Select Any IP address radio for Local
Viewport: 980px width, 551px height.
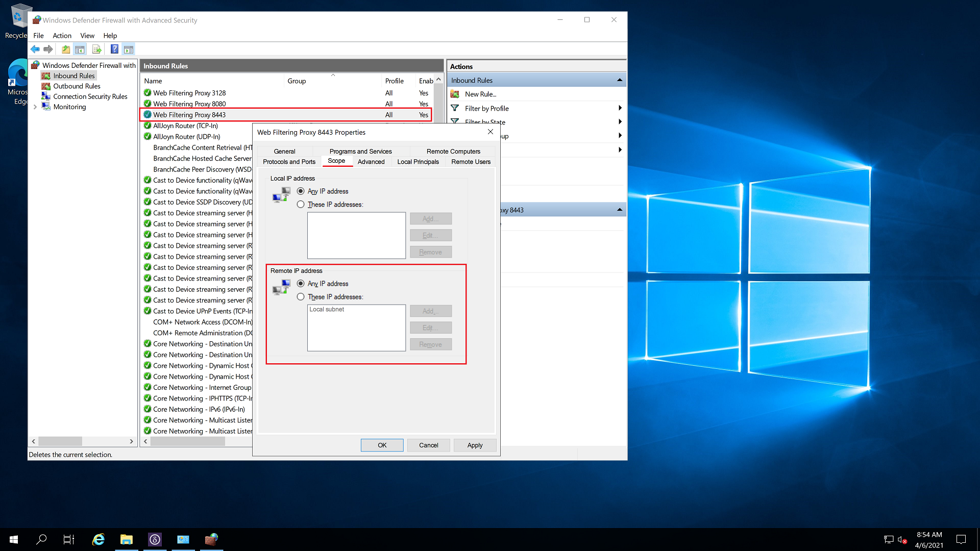302,191
